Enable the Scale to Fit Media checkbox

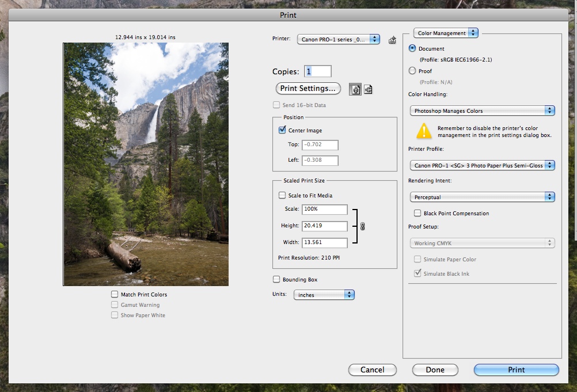(x=282, y=196)
